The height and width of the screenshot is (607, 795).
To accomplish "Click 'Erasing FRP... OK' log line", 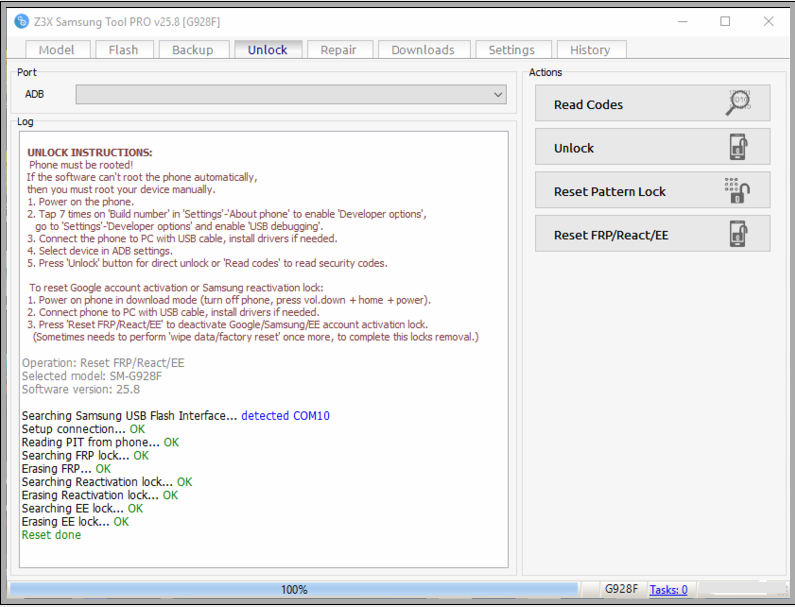I will (66, 469).
